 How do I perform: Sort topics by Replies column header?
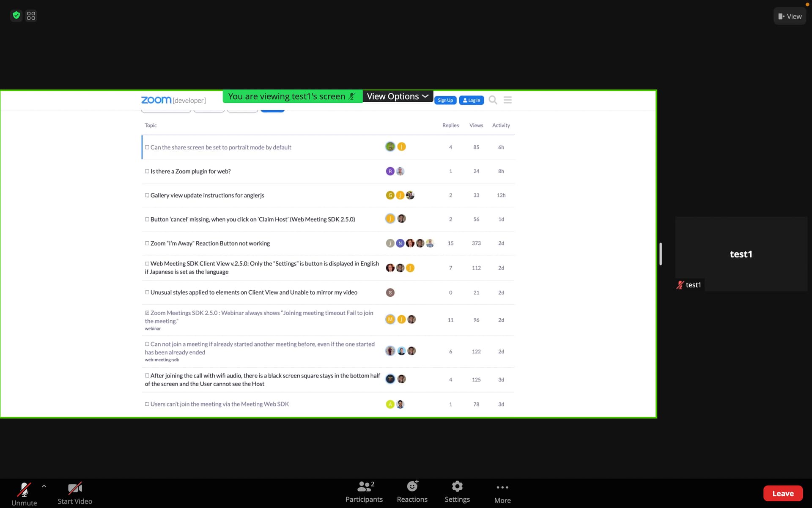pyautogui.click(x=450, y=126)
